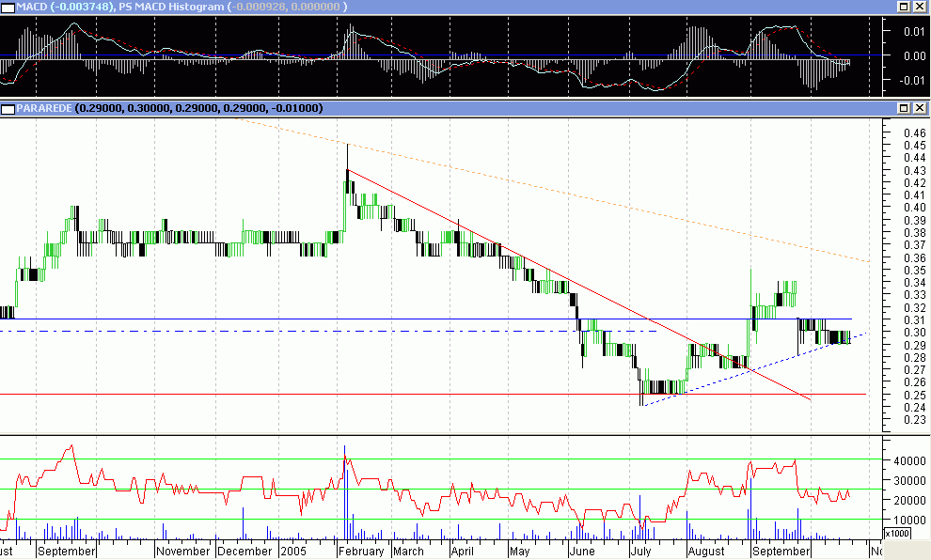The height and width of the screenshot is (560, 931).
Task: Click the December label on time axis
Action: click(x=245, y=552)
